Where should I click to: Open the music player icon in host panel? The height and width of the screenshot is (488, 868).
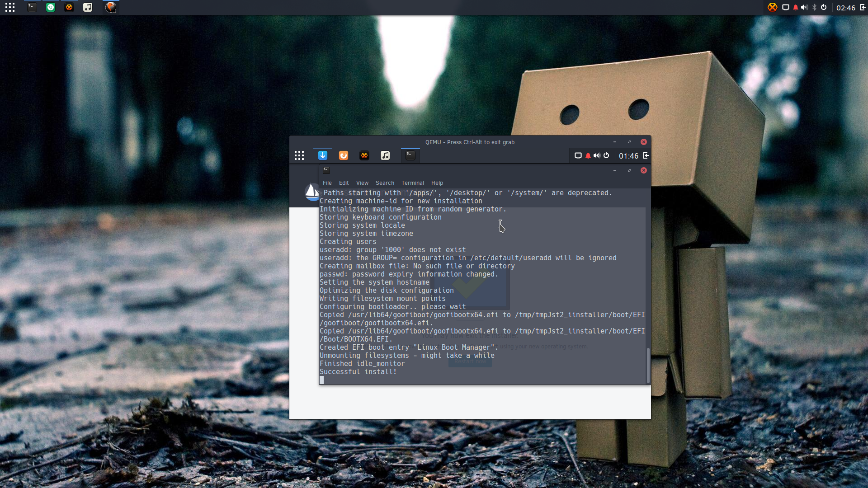pos(88,7)
